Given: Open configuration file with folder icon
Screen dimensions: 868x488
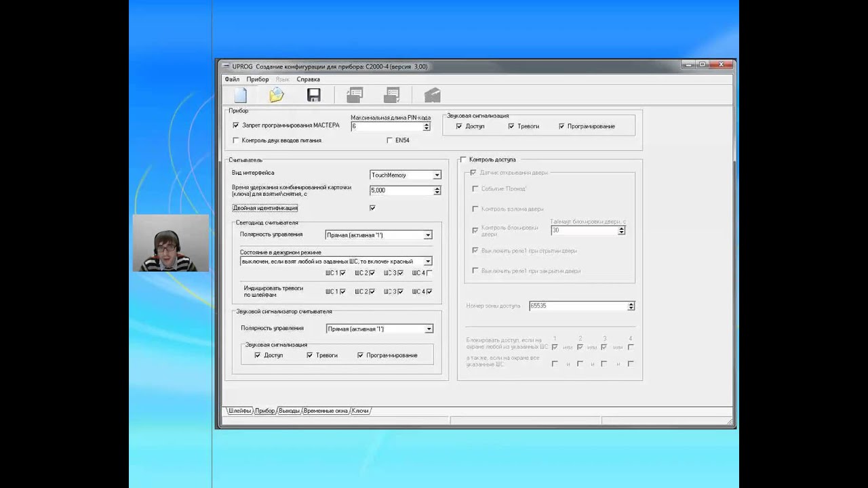Looking at the screenshot, I should click(x=276, y=95).
